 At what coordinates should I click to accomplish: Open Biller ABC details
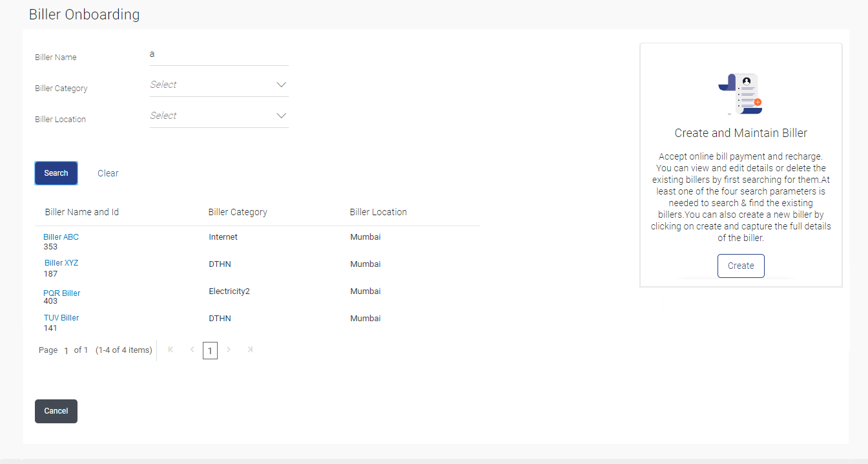pyautogui.click(x=61, y=237)
